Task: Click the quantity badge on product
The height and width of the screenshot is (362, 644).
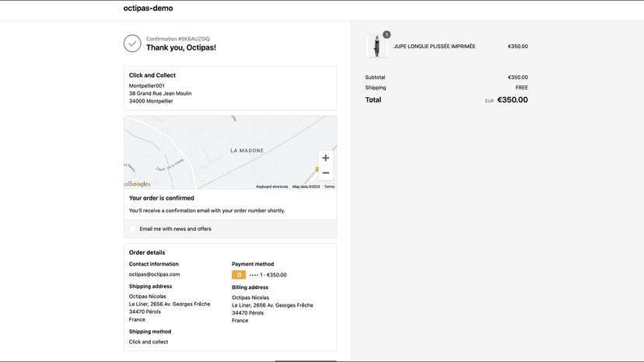Action: click(387, 35)
